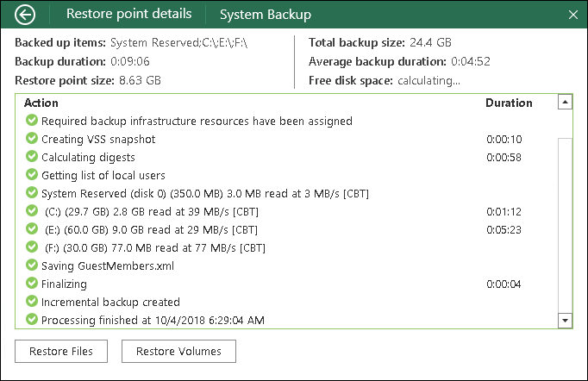This screenshot has width=588, height=381.
Task: Click the 'Restore point details' header title
Action: pos(129,14)
